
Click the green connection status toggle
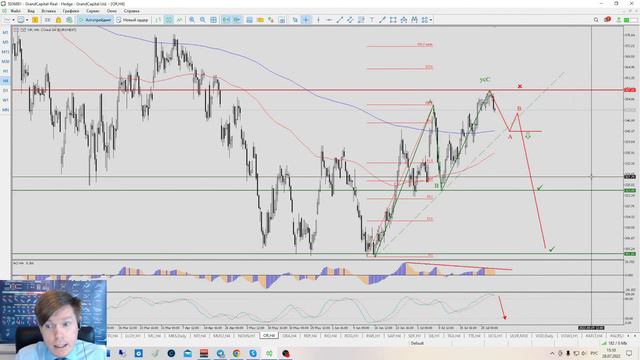coord(631,20)
